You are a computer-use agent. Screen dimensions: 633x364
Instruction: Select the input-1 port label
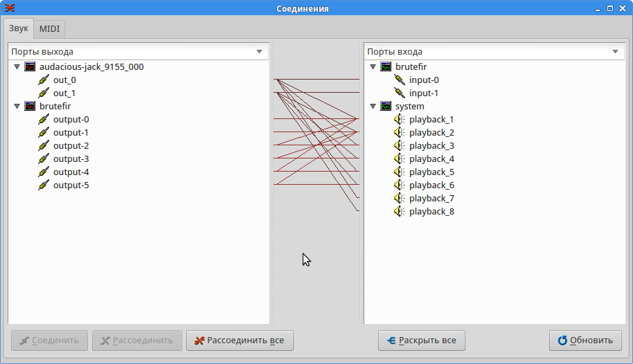(424, 93)
